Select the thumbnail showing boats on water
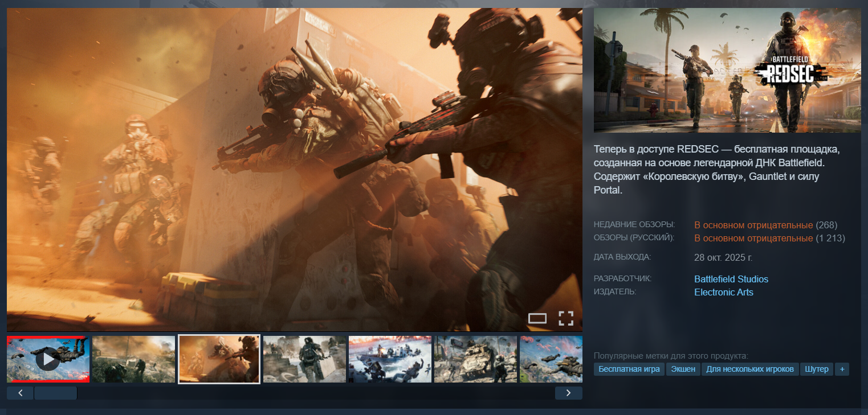 click(x=390, y=359)
